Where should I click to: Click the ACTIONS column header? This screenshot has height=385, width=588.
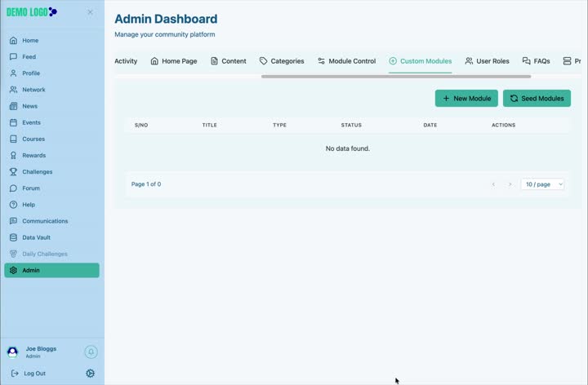pyautogui.click(x=503, y=125)
